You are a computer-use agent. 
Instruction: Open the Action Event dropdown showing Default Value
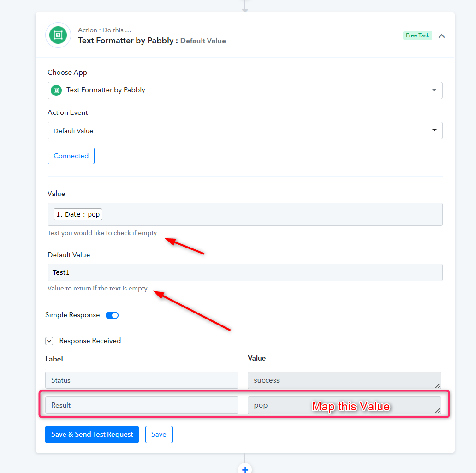(245, 130)
